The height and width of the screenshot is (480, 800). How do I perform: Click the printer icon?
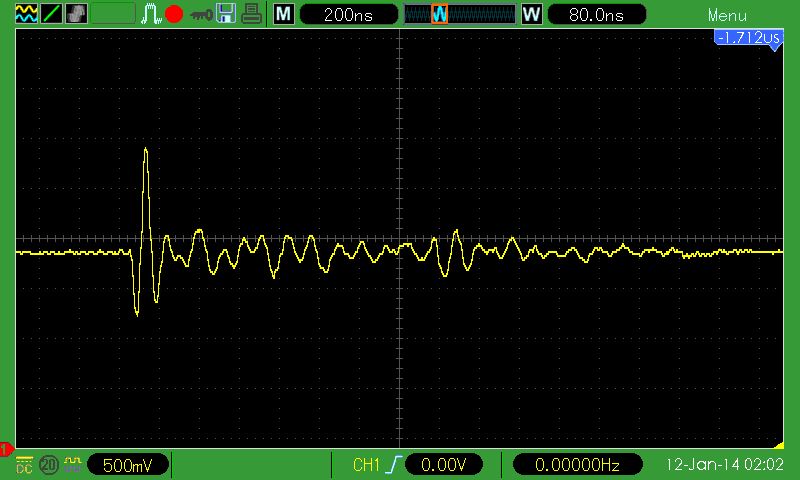pos(251,14)
